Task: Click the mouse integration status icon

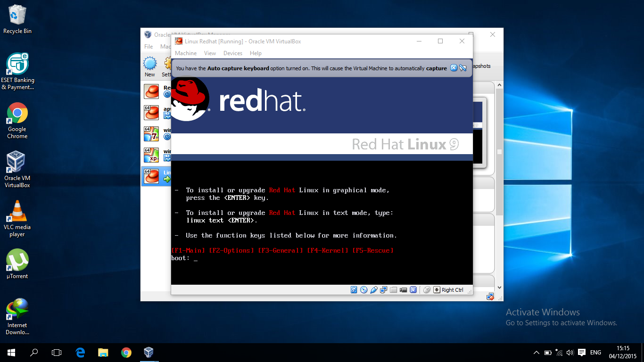Action: tap(427, 289)
